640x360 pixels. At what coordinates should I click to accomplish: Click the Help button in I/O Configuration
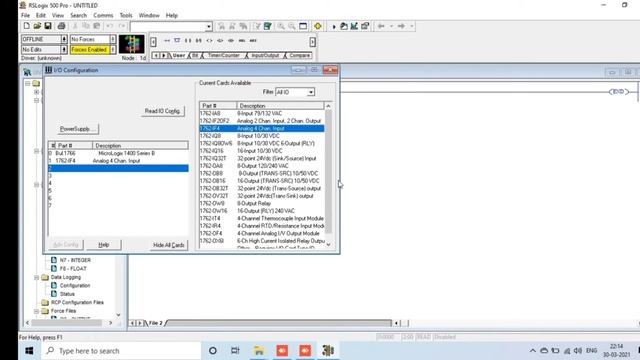tap(104, 245)
